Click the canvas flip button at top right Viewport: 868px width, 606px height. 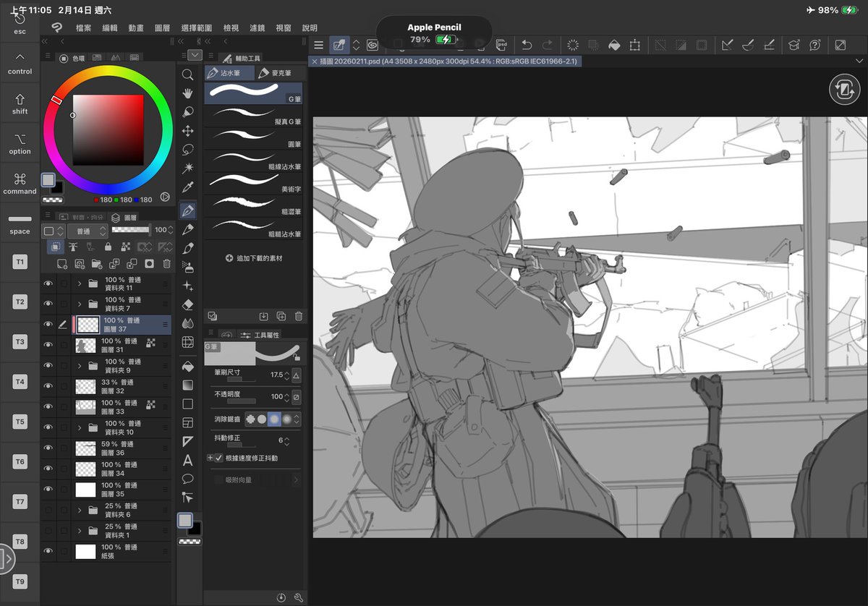pyautogui.click(x=843, y=89)
